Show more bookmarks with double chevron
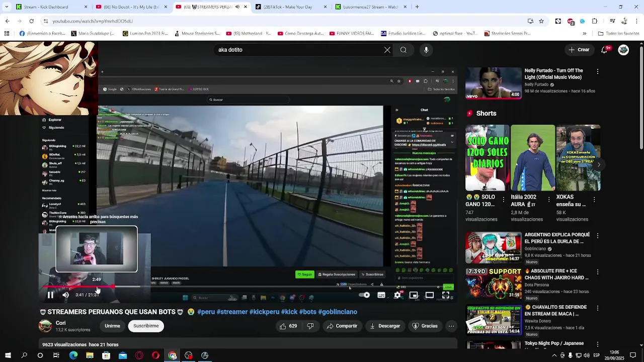This screenshot has width=644, height=362. tap(584, 34)
